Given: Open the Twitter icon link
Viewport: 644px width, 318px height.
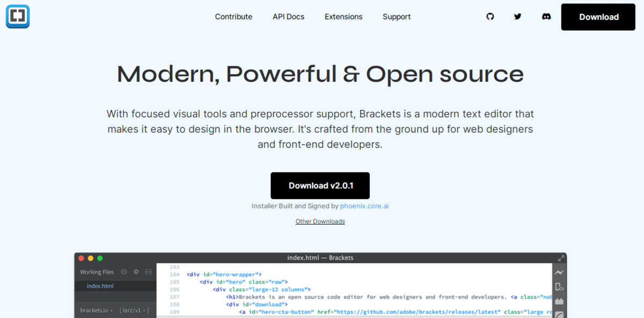Looking at the screenshot, I should point(517,17).
